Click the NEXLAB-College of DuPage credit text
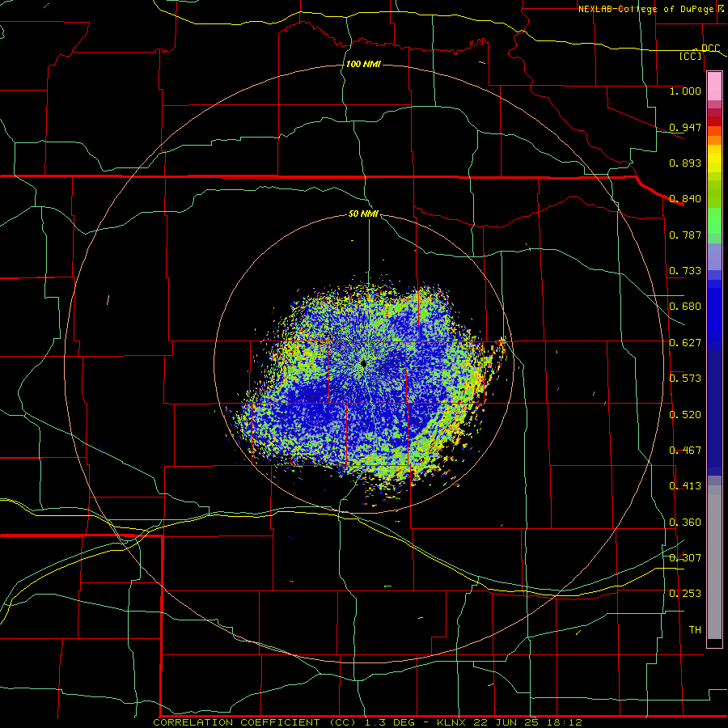This screenshot has height=728, width=728. pos(646,9)
